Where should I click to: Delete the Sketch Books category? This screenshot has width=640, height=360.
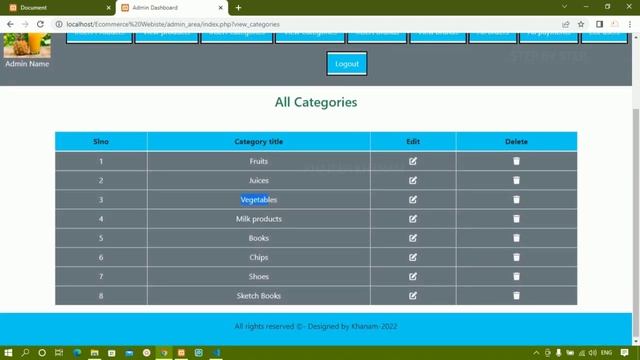tap(516, 296)
